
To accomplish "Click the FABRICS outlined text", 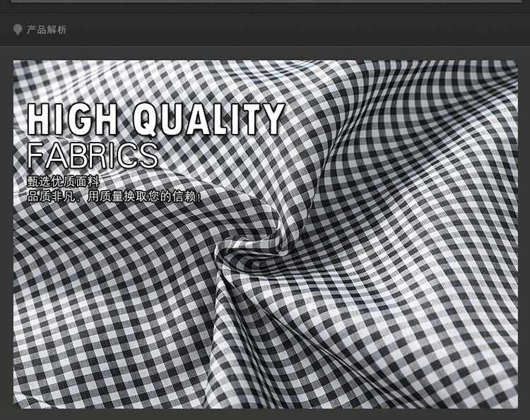I will tap(93, 155).
